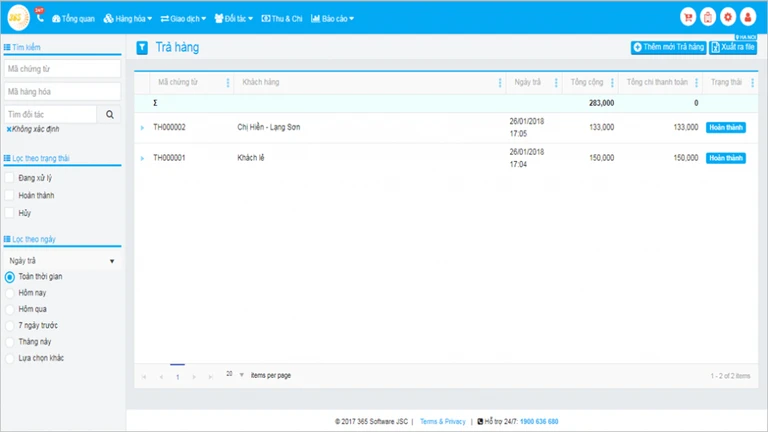Click the phone support icon
Screen dimensions: 768x432
point(40,18)
